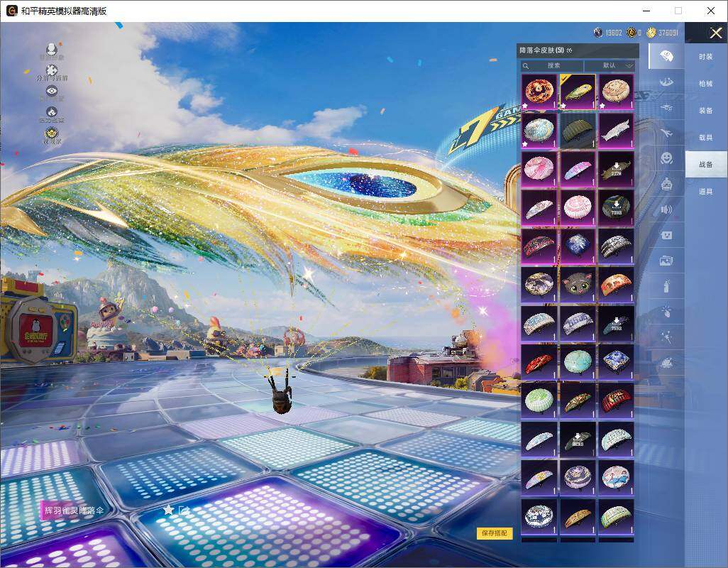728x568 pixels.
Task: Select the equipped golden feather parachute skin
Action: [578, 92]
